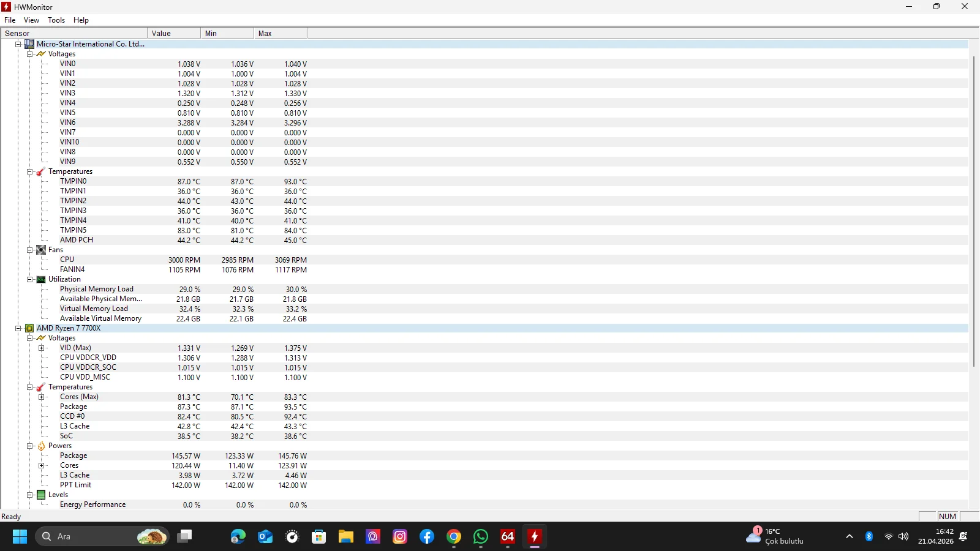Expand the VID (Max) entry
The width and height of the screenshot is (980, 551).
coord(41,348)
